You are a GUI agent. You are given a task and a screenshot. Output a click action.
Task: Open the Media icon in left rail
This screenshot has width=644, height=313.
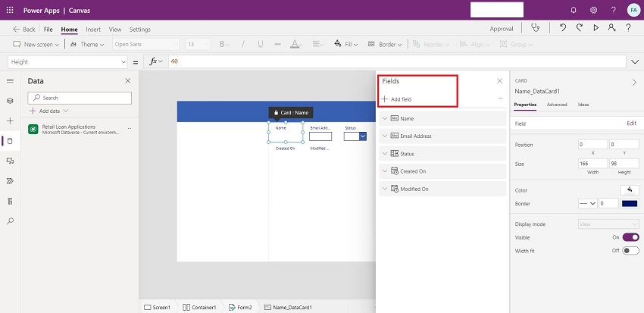[x=11, y=161]
